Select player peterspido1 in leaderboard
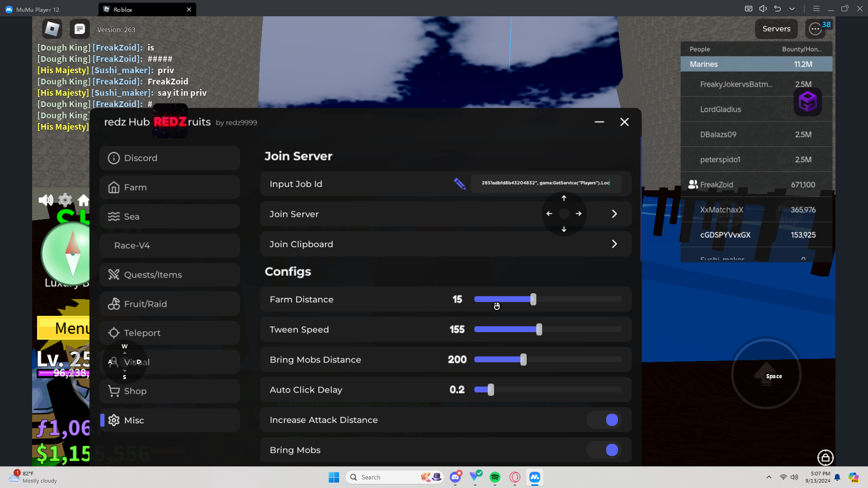This screenshot has height=488, width=868. click(x=756, y=160)
